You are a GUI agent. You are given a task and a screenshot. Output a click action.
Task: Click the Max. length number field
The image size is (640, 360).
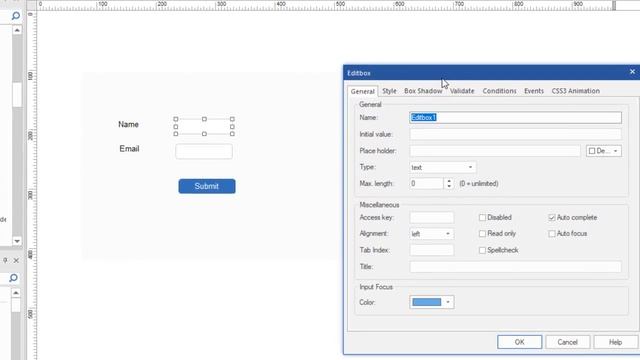point(426,184)
